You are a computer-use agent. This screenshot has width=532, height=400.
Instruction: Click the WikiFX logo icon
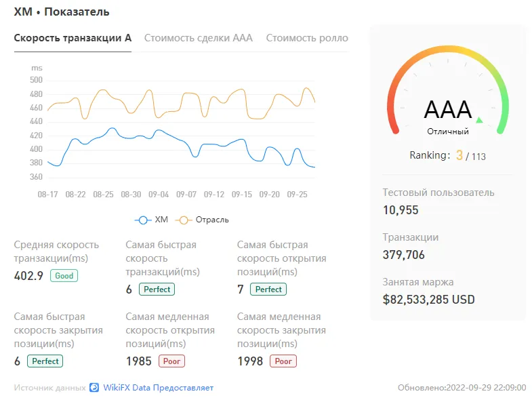click(94, 387)
